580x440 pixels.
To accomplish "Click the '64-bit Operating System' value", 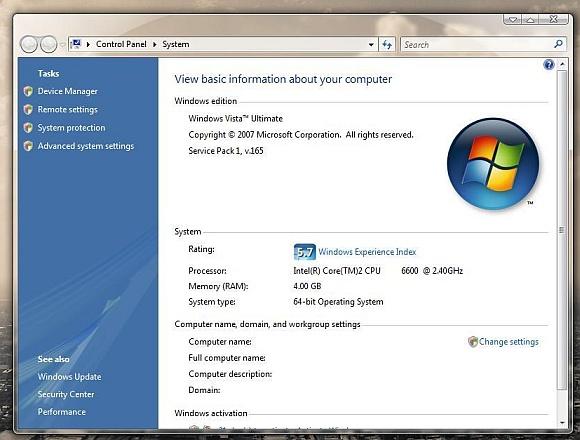I will point(338,302).
